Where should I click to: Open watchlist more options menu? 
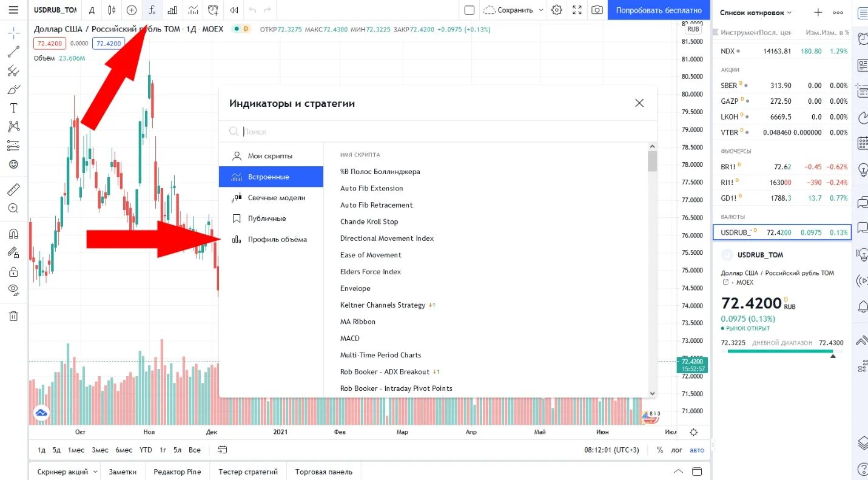pyautogui.click(x=838, y=12)
